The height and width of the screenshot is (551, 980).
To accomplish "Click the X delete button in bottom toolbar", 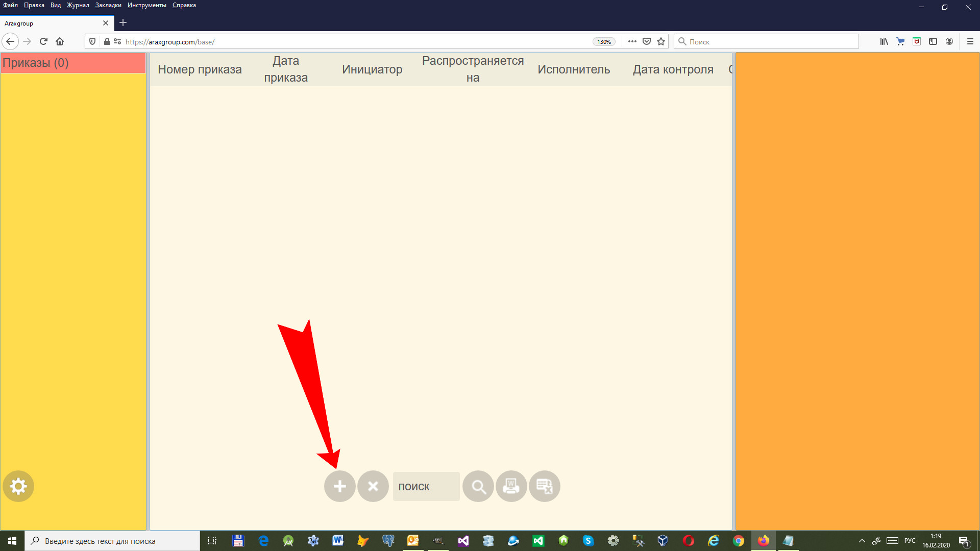I will [x=373, y=486].
